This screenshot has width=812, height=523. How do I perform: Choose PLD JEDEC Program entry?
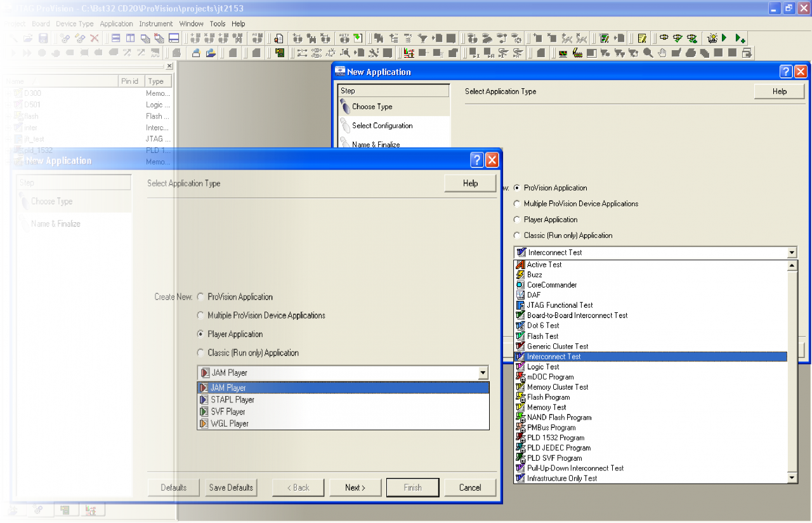(x=650, y=448)
